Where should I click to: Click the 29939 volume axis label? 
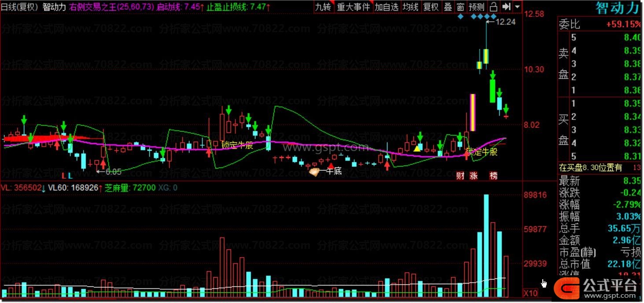(535, 264)
